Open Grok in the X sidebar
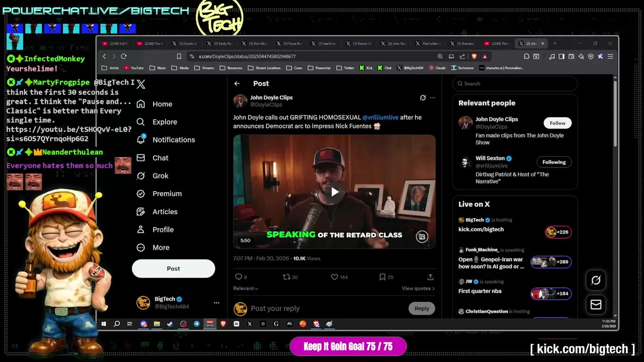Screen dimensions: 644x362 [152, 175]
